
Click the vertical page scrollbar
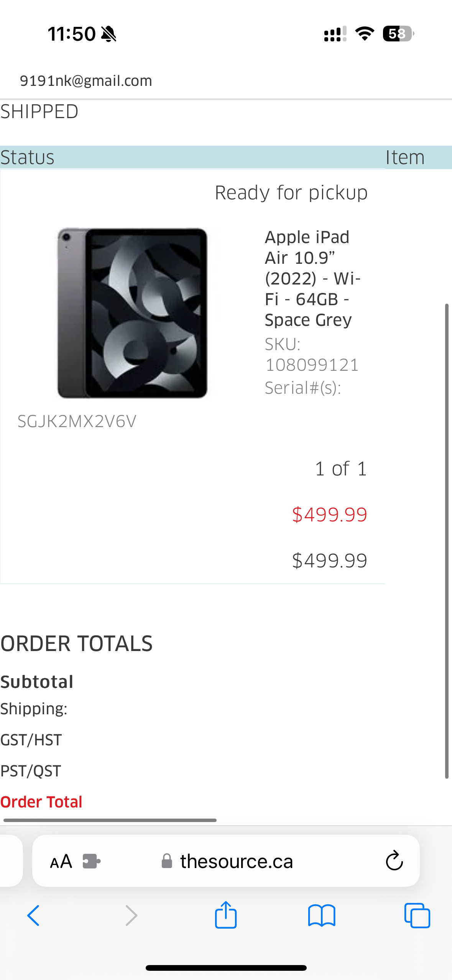click(447, 541)
